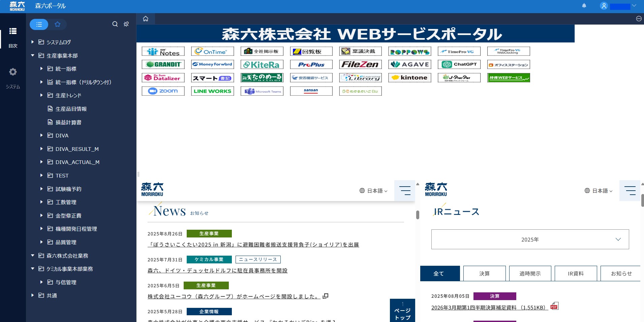
Task: Click the notification bell icon
Action: pos(584,6)
